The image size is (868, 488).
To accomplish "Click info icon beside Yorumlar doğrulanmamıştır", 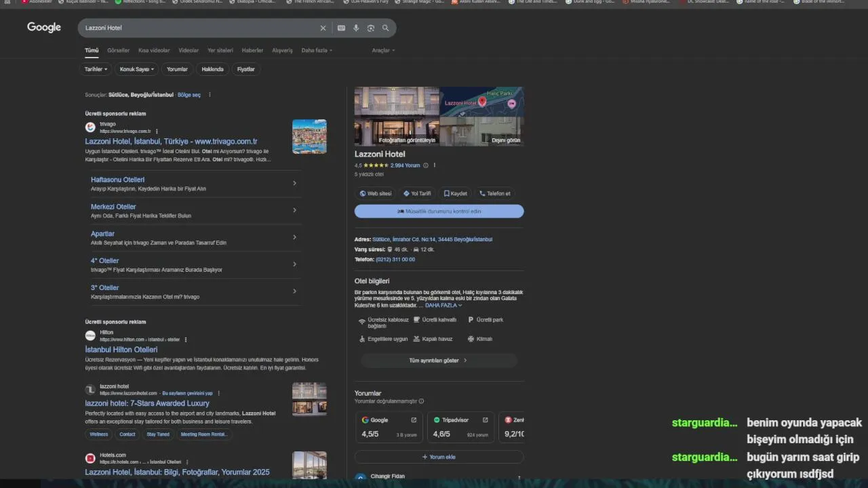I will (x=421, y=401).
